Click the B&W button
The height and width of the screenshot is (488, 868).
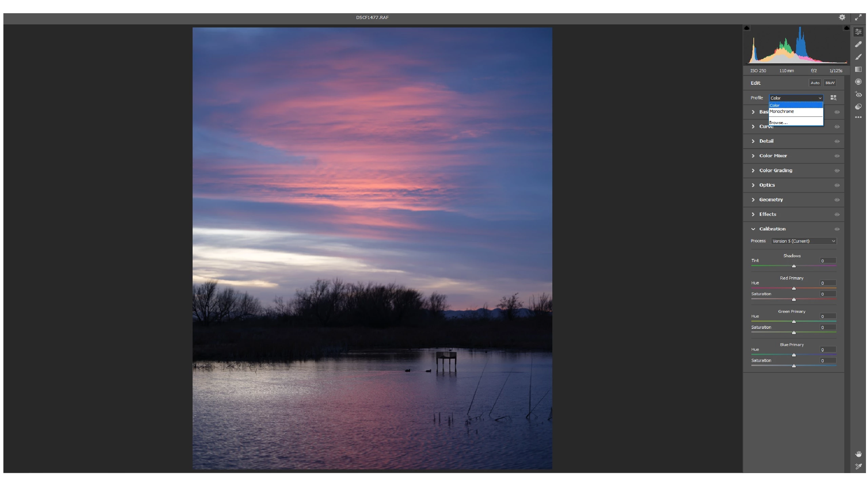point(830,83)
